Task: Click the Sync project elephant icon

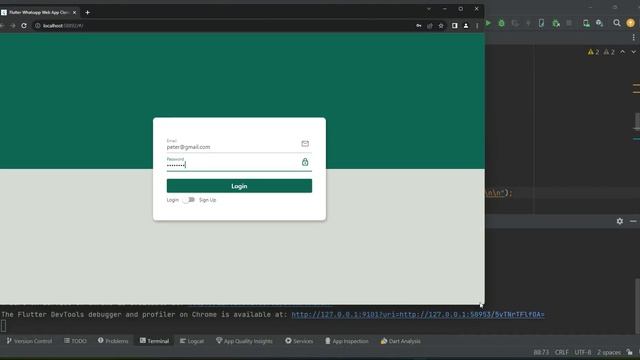Action: tap(600, 23)
